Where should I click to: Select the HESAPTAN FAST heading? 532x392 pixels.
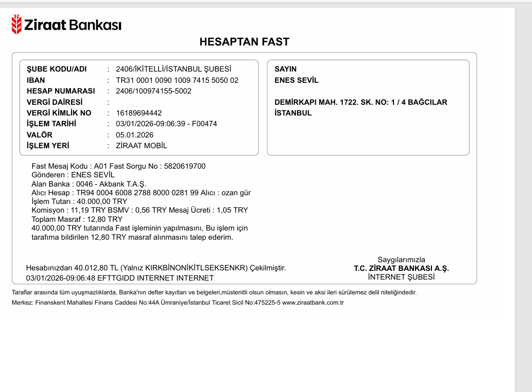tap(244, 42)
